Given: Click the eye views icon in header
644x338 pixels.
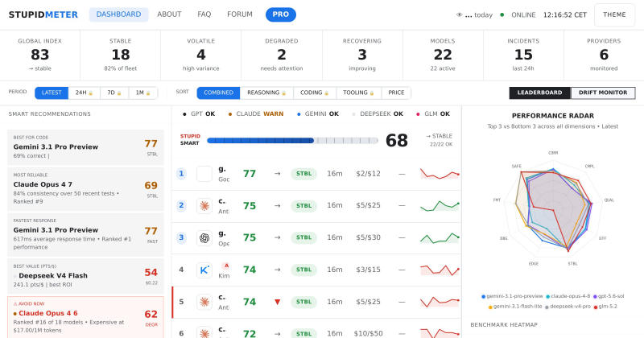Looking at the screenshot, I should pyautogui.click(x=459, y=14).
